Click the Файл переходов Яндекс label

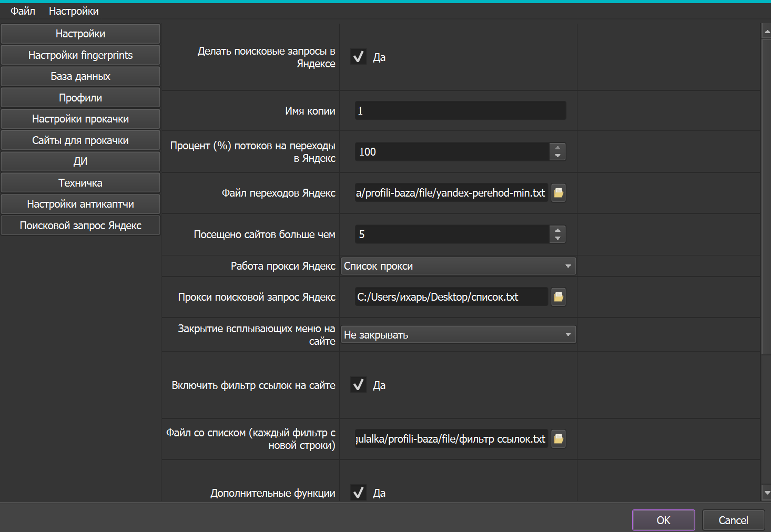[278, 193]
